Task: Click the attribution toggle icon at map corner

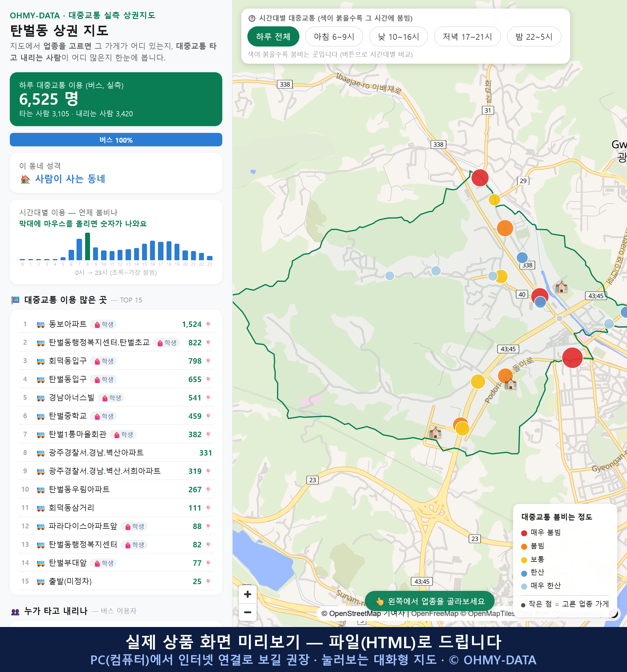Action: 614,613
